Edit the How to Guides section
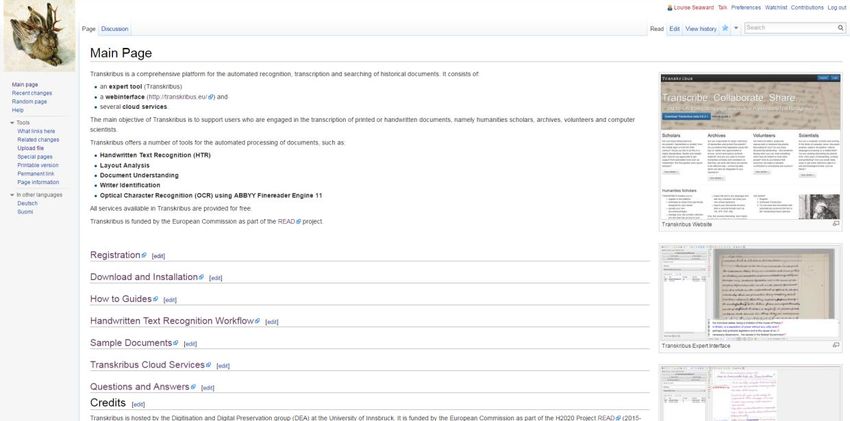The height and width of the screenshot is (421, 850). 170,300
